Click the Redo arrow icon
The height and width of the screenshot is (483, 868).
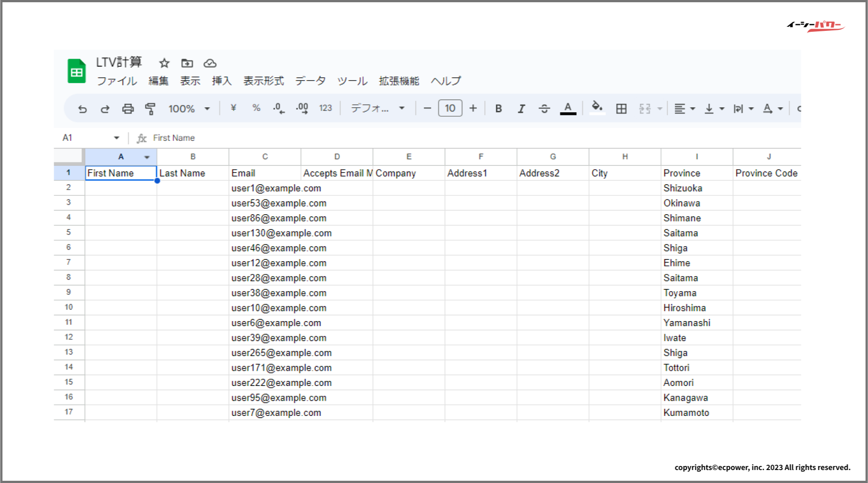(105, 109)
